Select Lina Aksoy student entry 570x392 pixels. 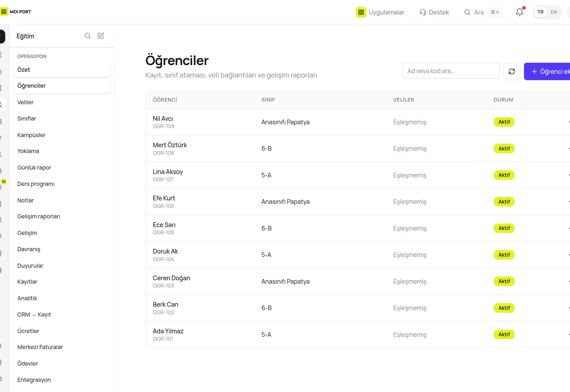(x=168, y=172)
